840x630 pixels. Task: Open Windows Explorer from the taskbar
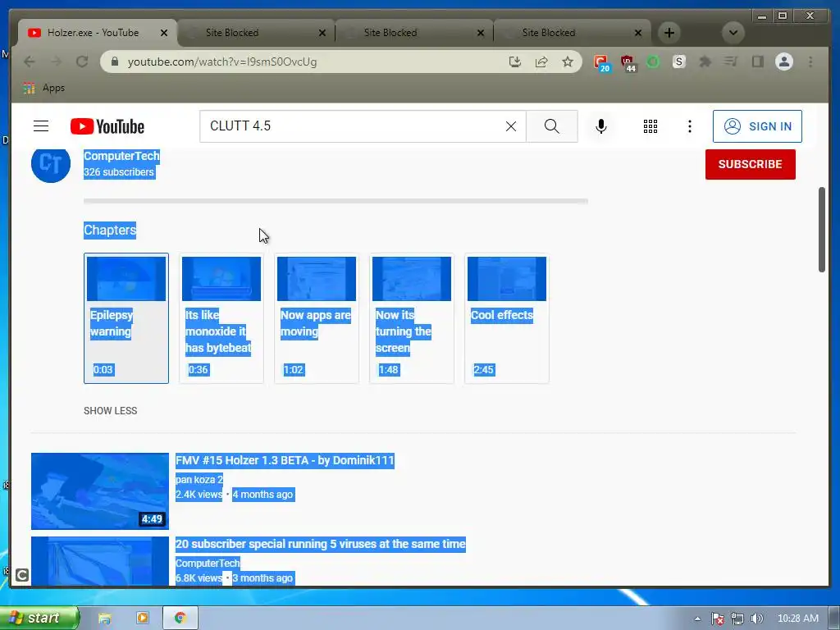[104, 619]
